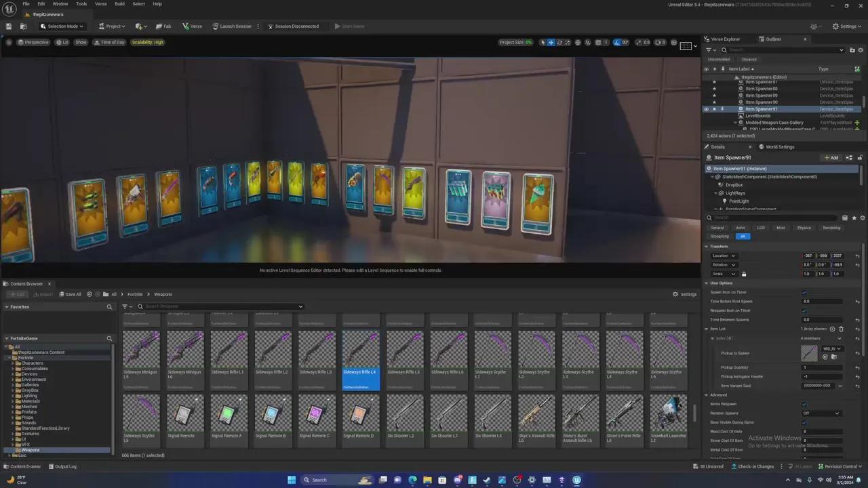Screen dimensions: 868x488
Task: Add element to Item List array
Action: [x=833, y=329]
